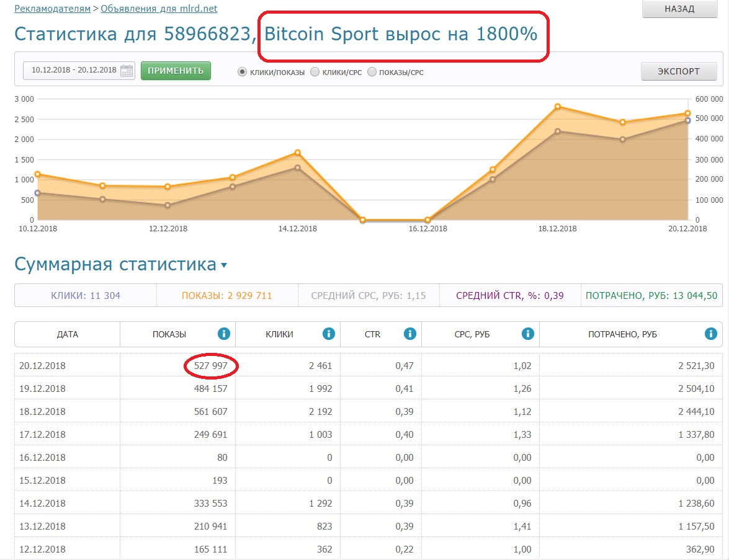Image resolution: width=729 pixels, height=560 pixels.
Task: Click the spent amount 2 521,30
Action: (x=697, y=366)
